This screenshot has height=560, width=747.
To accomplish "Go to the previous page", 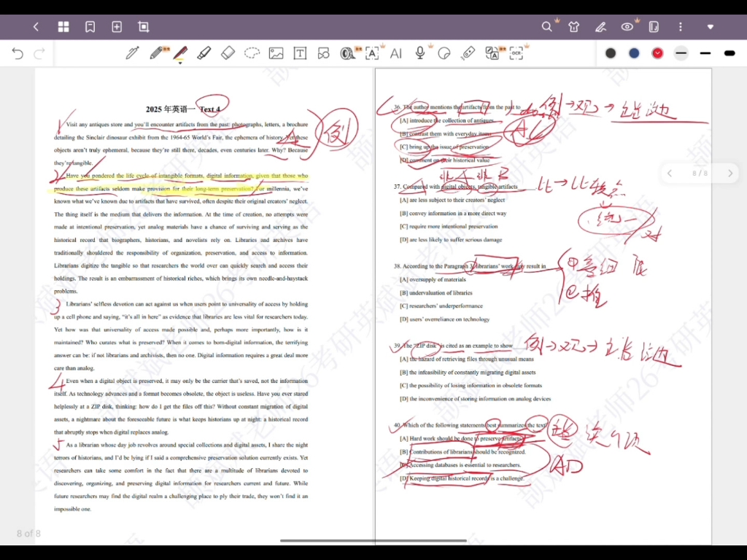I will (x=670, y=174).
